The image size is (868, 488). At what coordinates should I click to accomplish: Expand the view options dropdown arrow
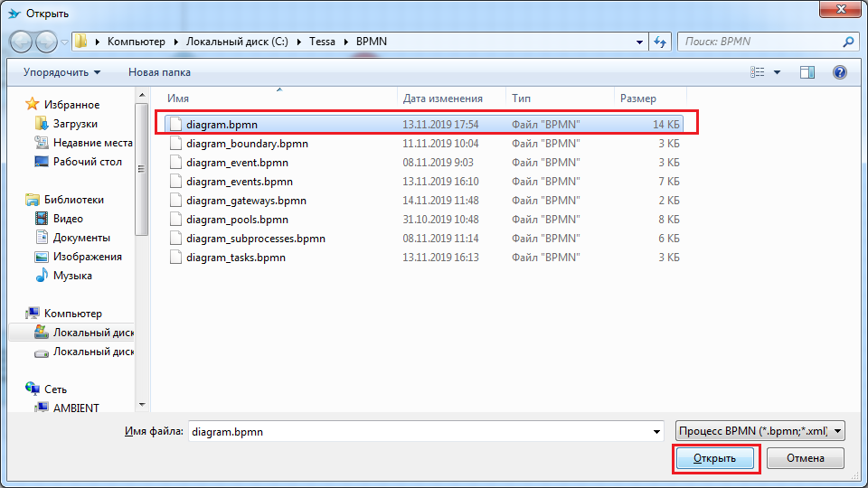[777, 72]
